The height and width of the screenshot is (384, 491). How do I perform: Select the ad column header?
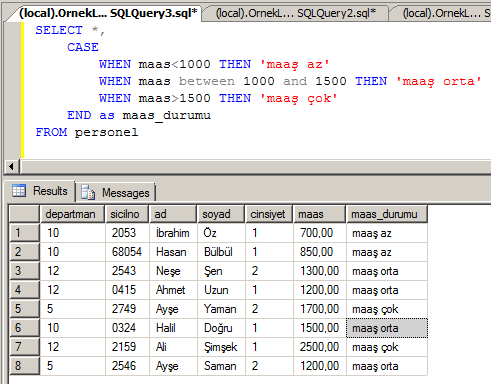point(173,214)
